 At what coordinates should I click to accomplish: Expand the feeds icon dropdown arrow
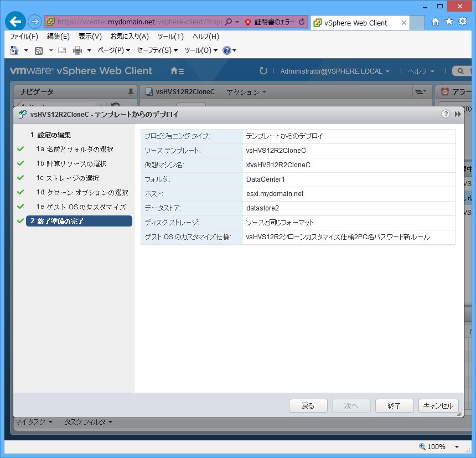(51, 50)
